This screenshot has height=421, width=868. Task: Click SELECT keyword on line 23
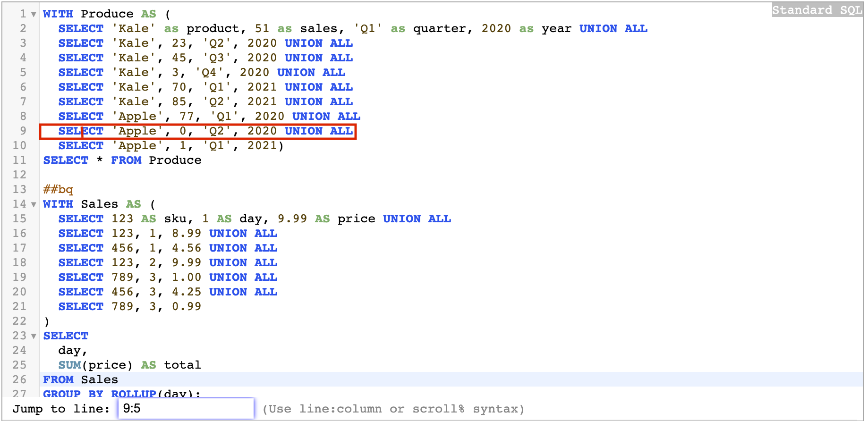[66, 336]
